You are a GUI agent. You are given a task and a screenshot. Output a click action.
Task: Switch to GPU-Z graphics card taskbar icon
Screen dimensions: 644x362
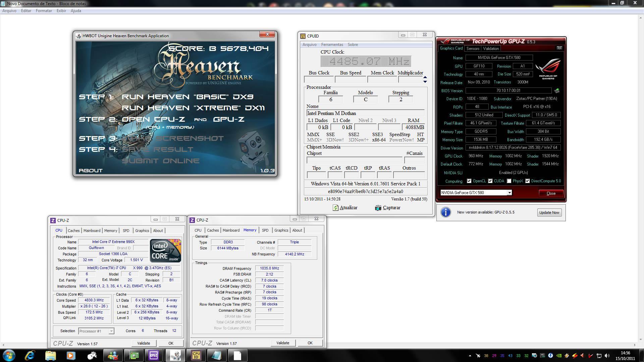pyautogui.click(x=134, y=355)
